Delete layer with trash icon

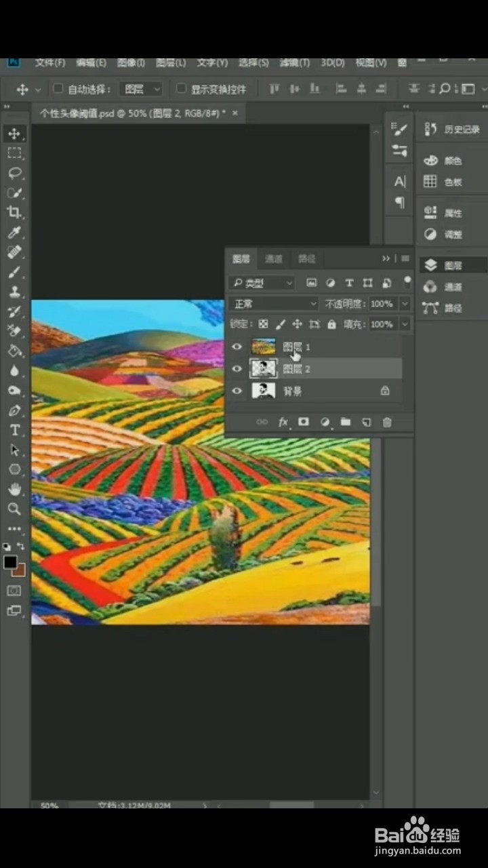[x=387, y=422]
